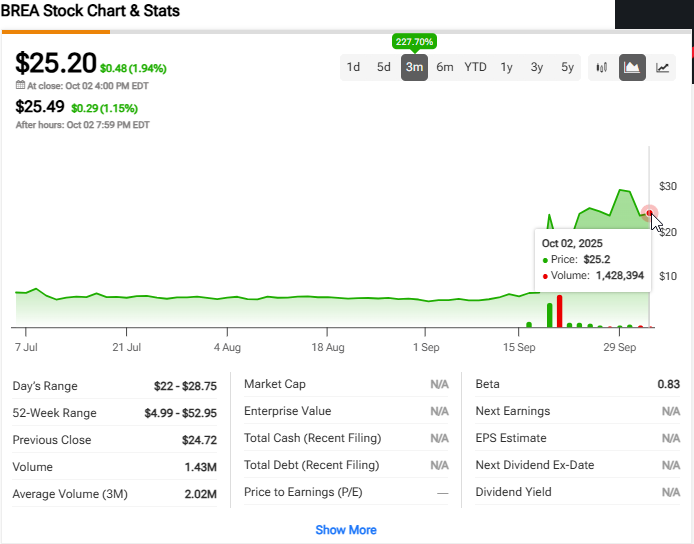
Task: Expand stats with Show More
Action: 346,529
